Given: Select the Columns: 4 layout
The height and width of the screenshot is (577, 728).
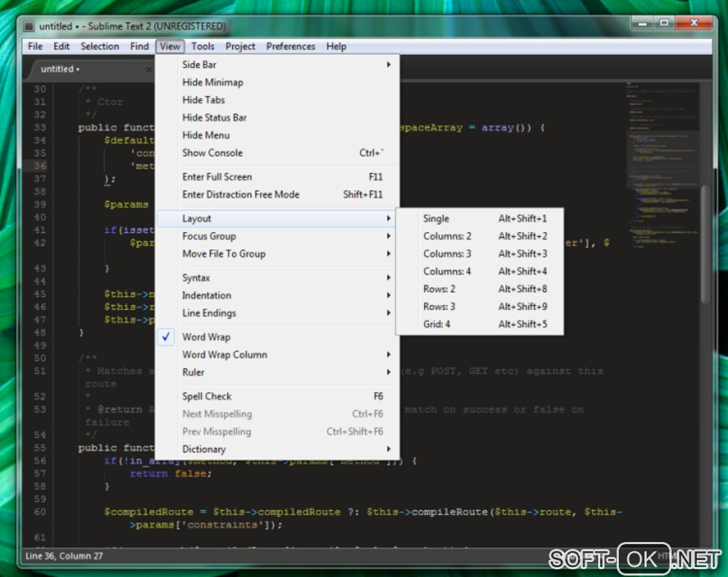Looking at the screenshot, I should (x=480, y=271).
